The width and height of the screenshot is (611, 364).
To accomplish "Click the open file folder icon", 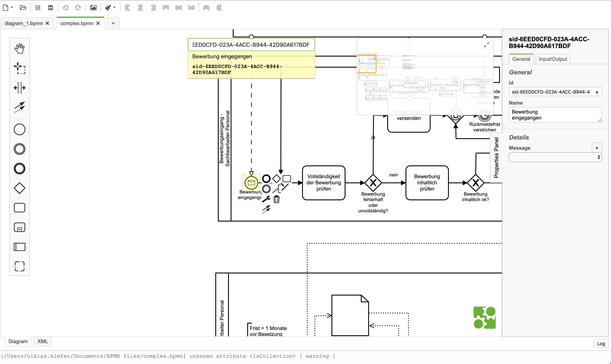I will pos(23,8).
